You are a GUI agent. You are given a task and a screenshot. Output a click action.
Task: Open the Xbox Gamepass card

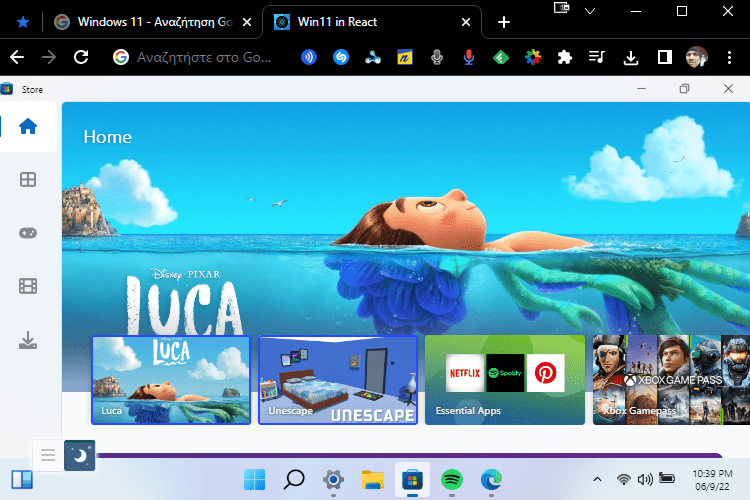point(671,380)
